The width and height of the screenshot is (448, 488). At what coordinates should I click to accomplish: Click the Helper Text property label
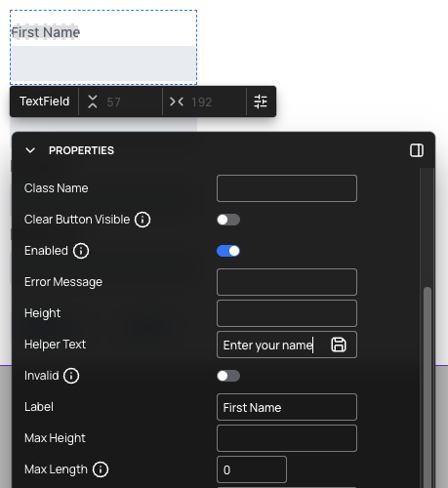(x=55, y=345)
